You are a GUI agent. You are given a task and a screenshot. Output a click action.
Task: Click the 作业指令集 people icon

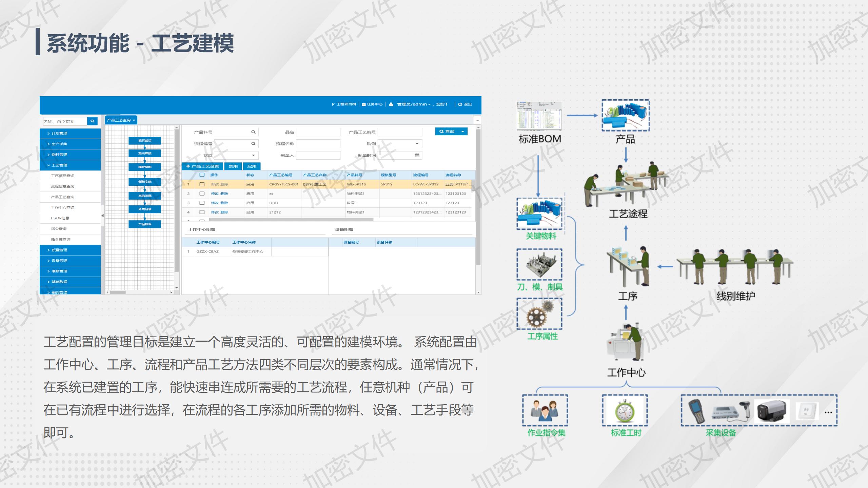545,410
